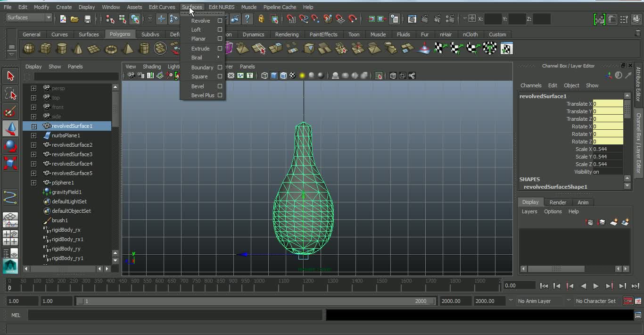Activate the Paint selection tool
Image resolution: width=644 pixels, height=335 pixels.
coord(10,111)
